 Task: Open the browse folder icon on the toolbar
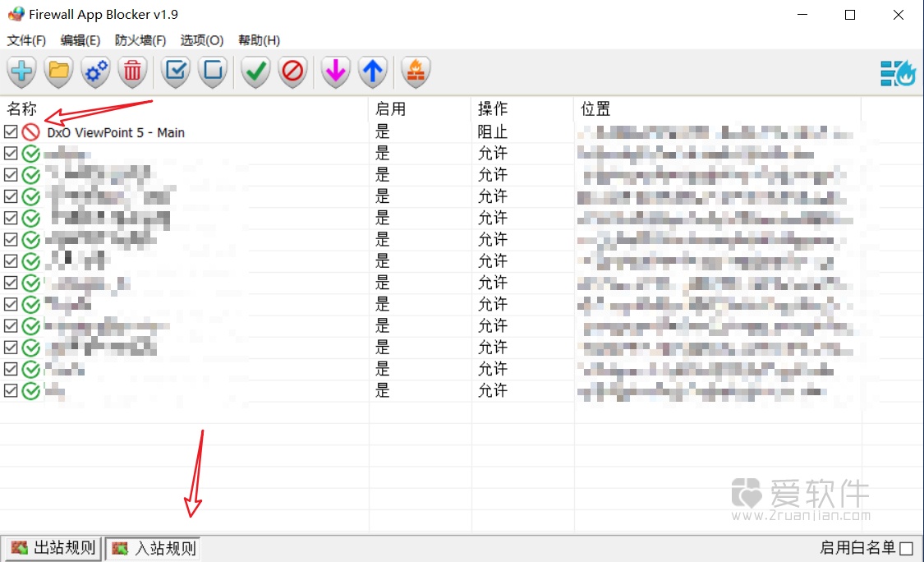click(57, 71)
